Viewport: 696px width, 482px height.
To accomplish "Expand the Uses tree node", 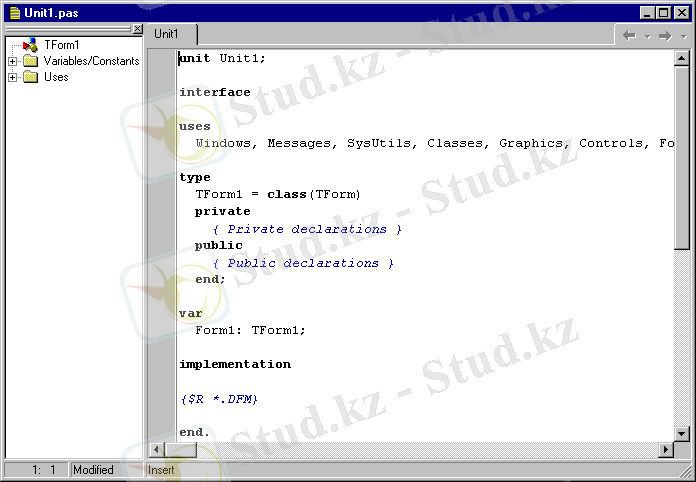I will point(12,77).
